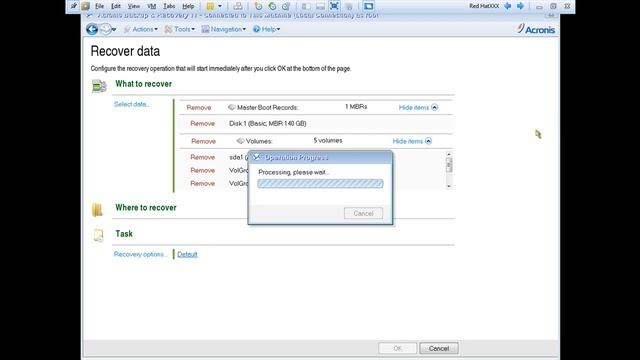Screen dimensions: 640x360
Task: Toggle the thumbnail bar view icon
Action: (320, 6)
